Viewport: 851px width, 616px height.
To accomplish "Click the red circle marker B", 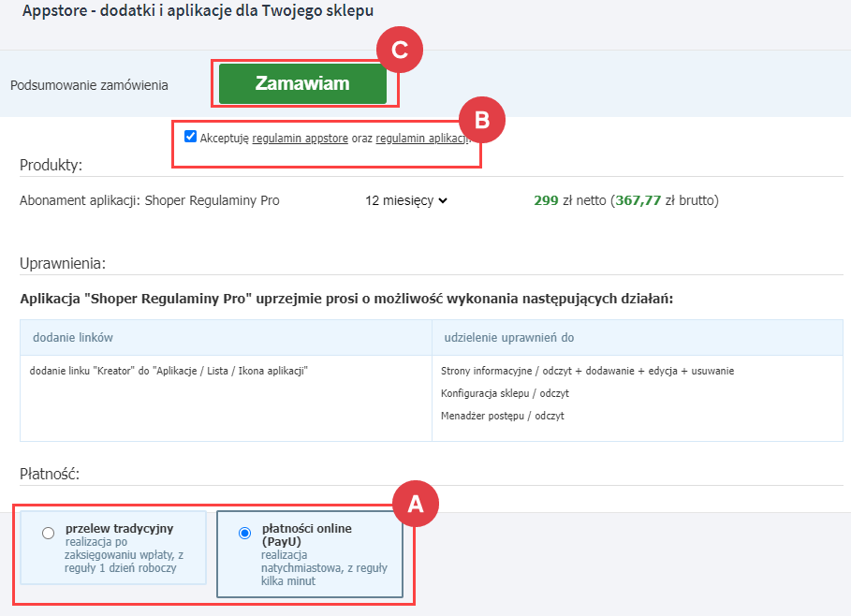I will coord(481,120).
